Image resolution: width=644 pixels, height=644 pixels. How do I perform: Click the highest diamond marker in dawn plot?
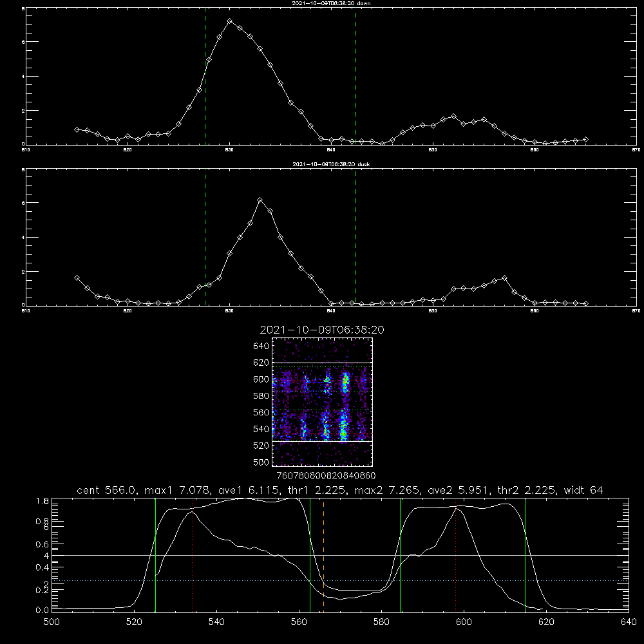[x=230, y=21]
